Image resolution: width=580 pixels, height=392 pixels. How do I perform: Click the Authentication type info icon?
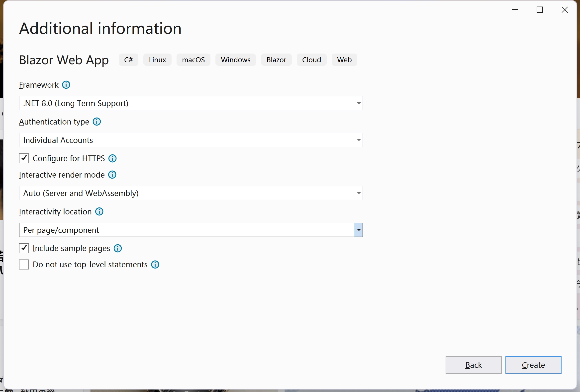pos(97,122)
